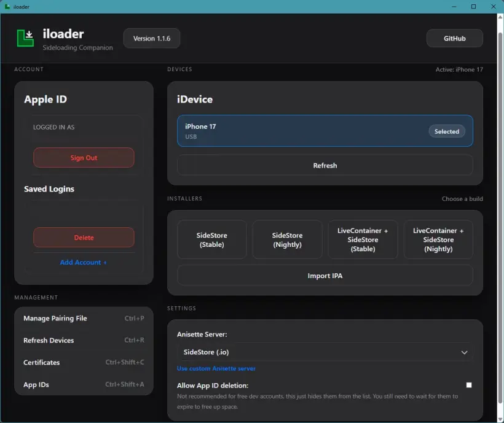Open the GitHub link button

[454, 39]
